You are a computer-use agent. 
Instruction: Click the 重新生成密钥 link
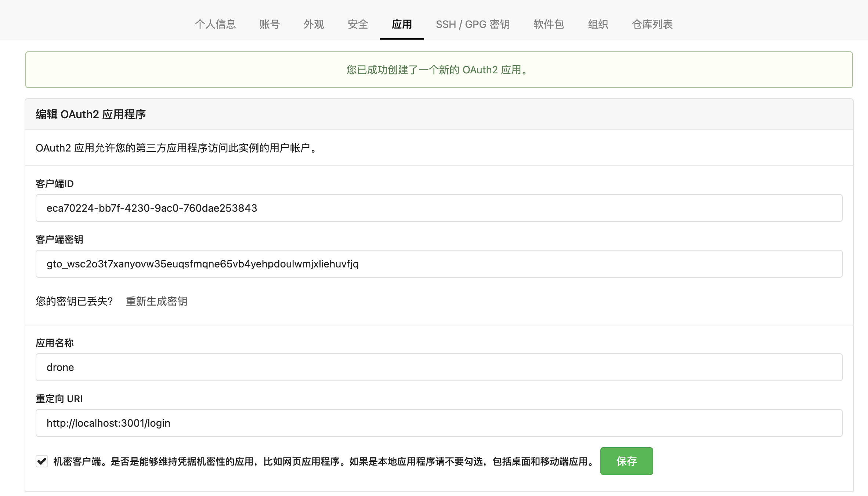(x=157, y=301)
